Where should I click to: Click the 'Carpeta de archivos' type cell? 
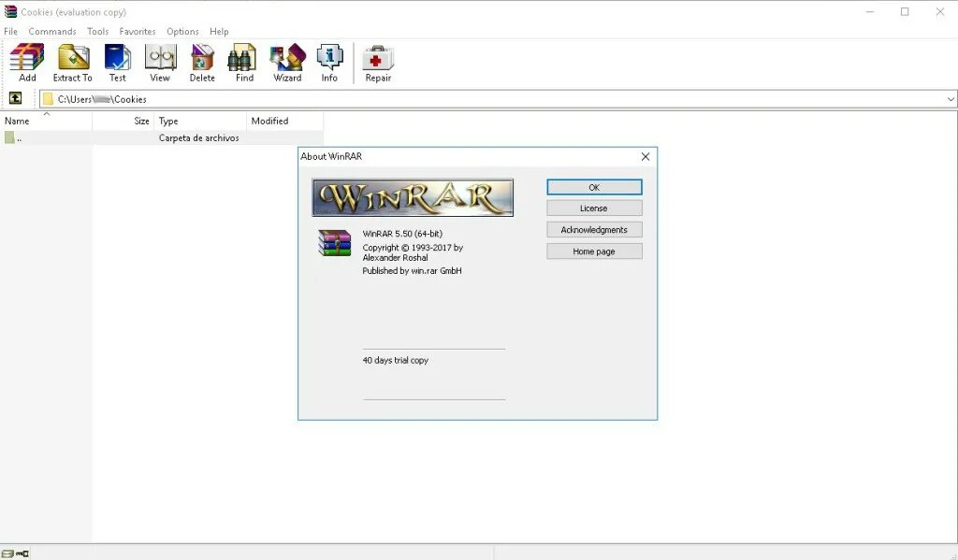[x=198, y=138]
